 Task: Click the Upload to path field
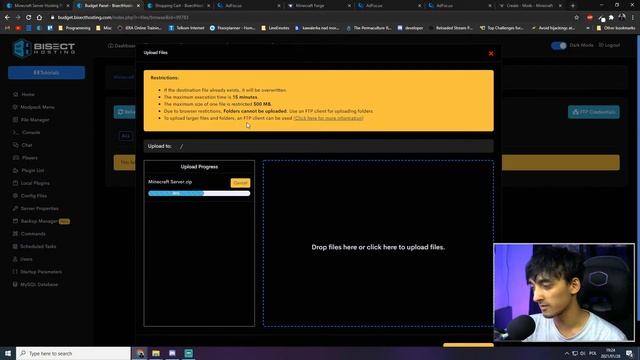[318, 146]
